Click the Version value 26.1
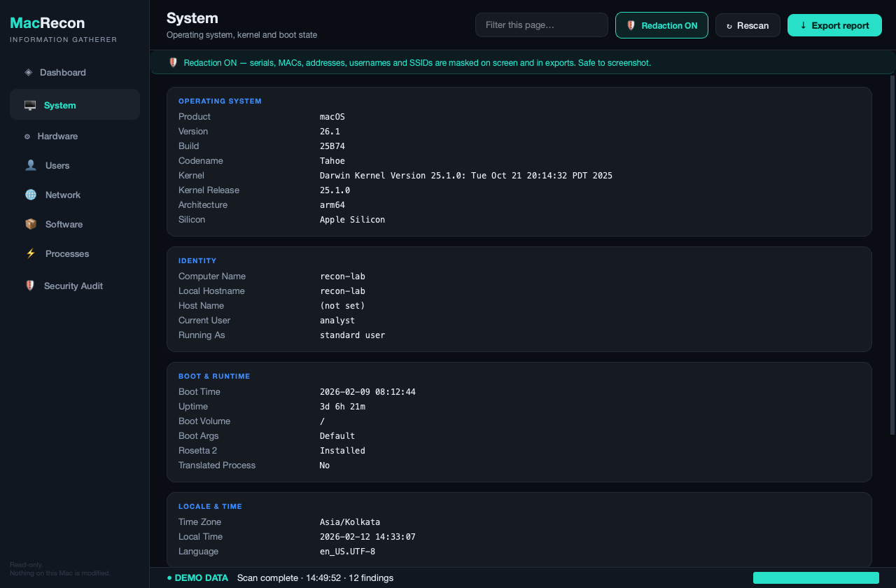The width and height of the screenshot is (896, 588). pos(330,131)
